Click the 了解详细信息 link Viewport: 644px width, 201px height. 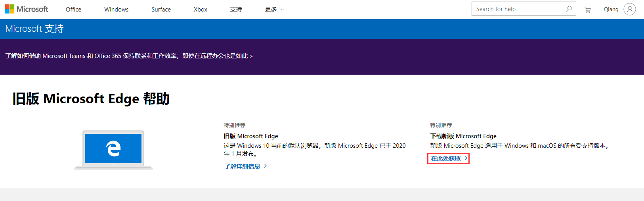click(242, 166)
